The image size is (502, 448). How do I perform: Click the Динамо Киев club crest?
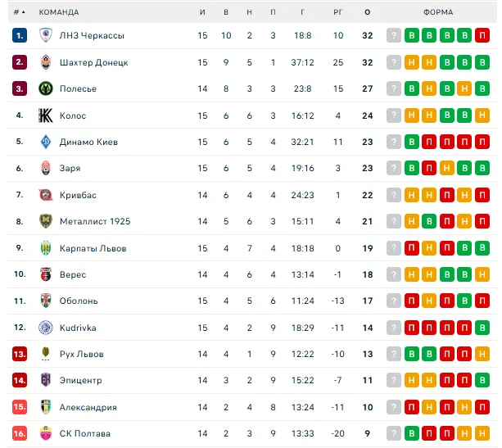coord(46,142)
